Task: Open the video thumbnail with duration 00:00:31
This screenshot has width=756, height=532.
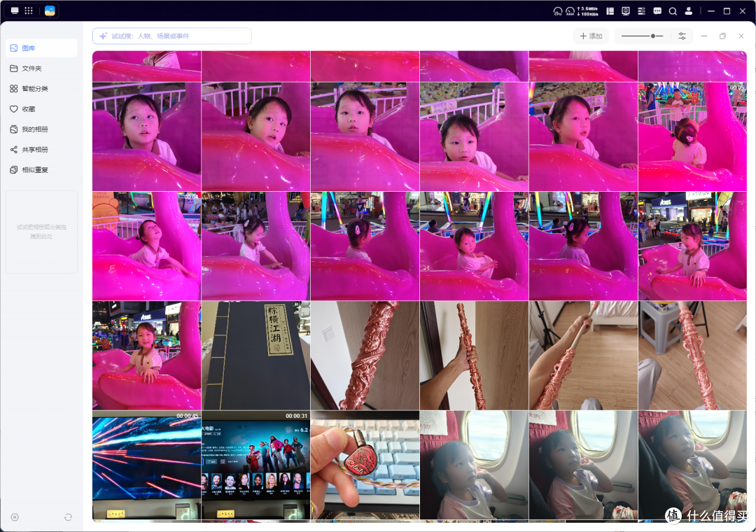Action: coord(255,465)
